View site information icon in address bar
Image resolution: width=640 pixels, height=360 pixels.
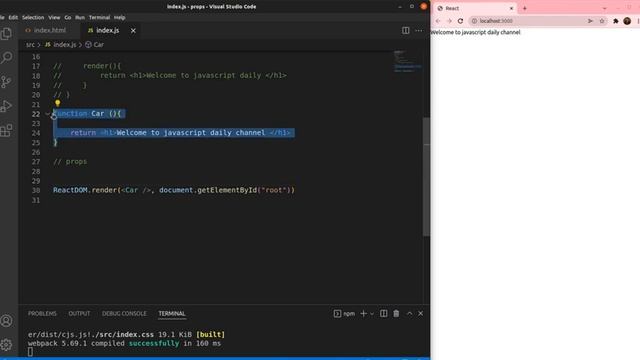474,21
